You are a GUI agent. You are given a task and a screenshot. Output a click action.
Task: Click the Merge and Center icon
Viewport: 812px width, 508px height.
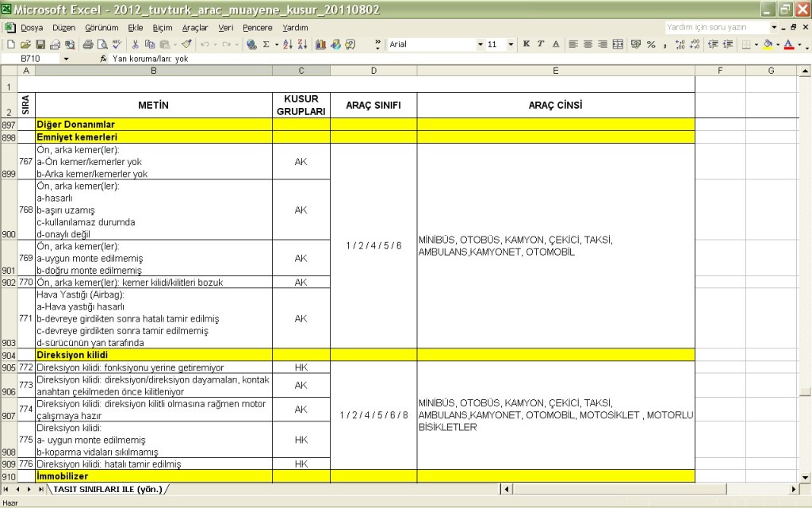618,44
